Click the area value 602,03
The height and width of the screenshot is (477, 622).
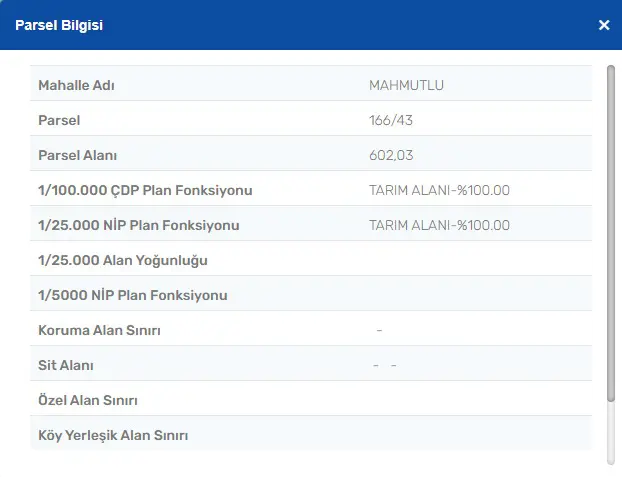pyautogui.click(x=391, y=155)
